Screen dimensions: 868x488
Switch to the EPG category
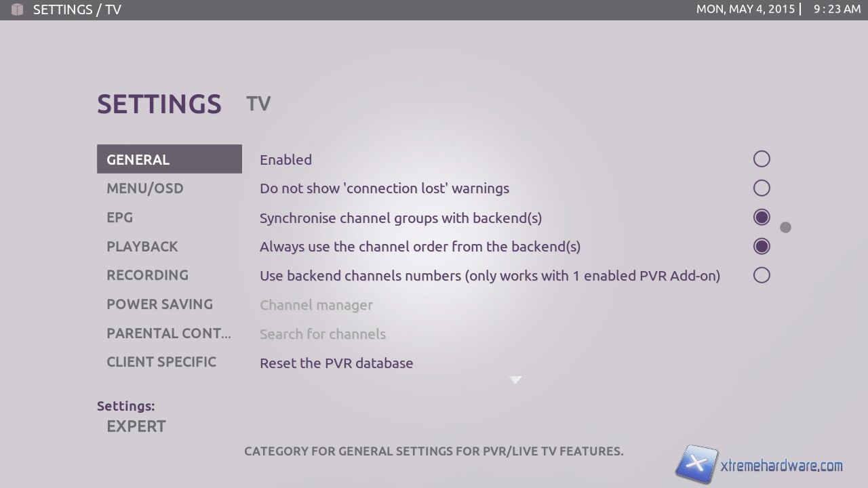click(x=120, y=218)
